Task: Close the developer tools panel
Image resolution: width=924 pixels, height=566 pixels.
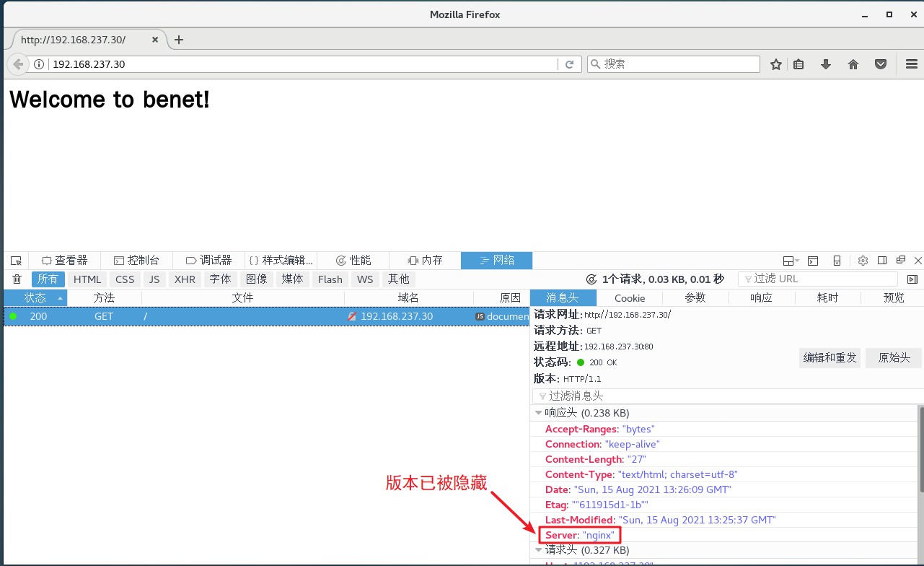Action: [x=918, y=261]
